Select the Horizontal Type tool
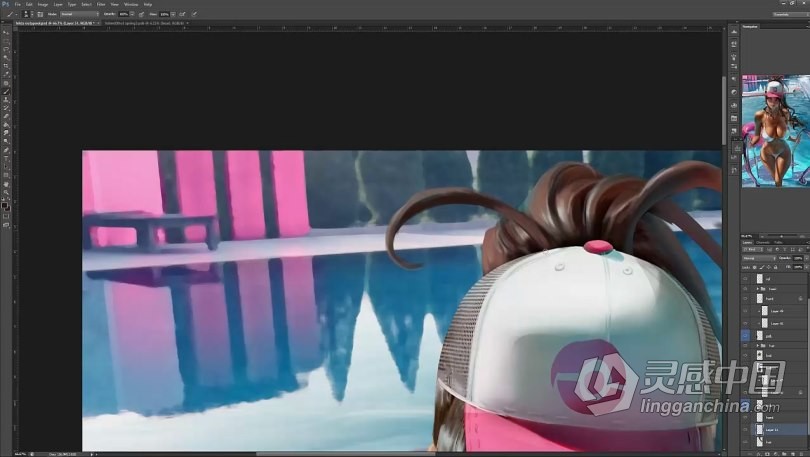This screenshot has height=457, width=810. tap(6, 159)
